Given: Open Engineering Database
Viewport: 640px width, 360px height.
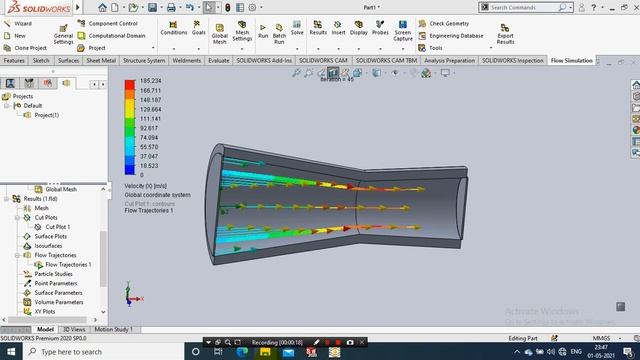Looking at the screenshot, I should [451, 36].
